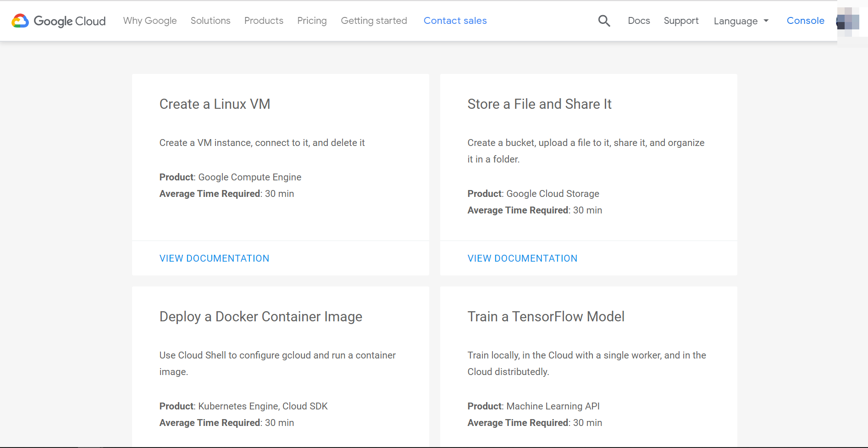This screenshot has width=868, height=448.
Task: Switch to the Products section
Action: click(x=264, y=21)
